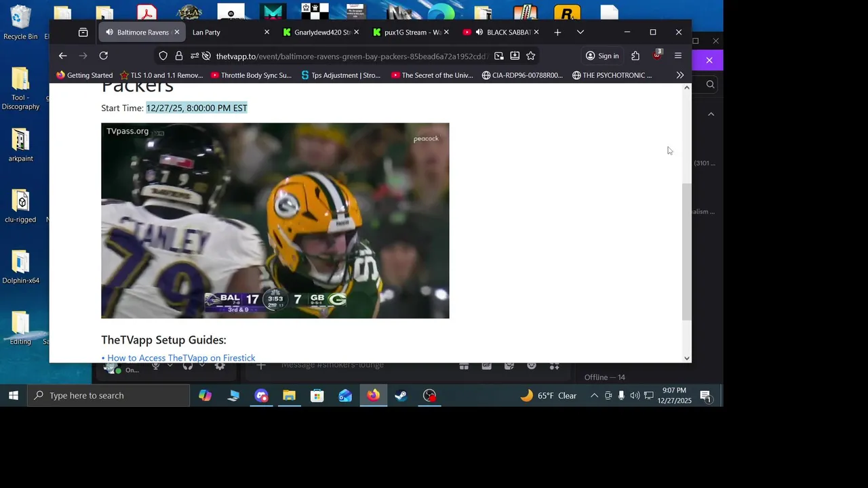Open Microsoft Store from the taskbar
The image size is (868, 488).
[317, 395]
